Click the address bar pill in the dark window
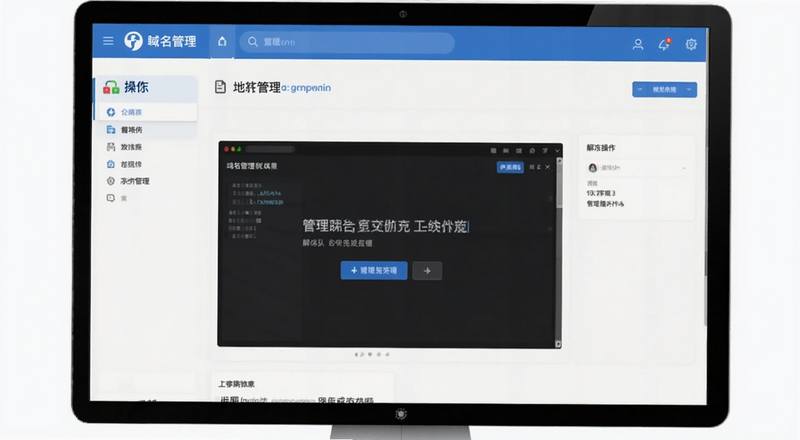This screenshot has height=440, width=800. pos(270,150)
